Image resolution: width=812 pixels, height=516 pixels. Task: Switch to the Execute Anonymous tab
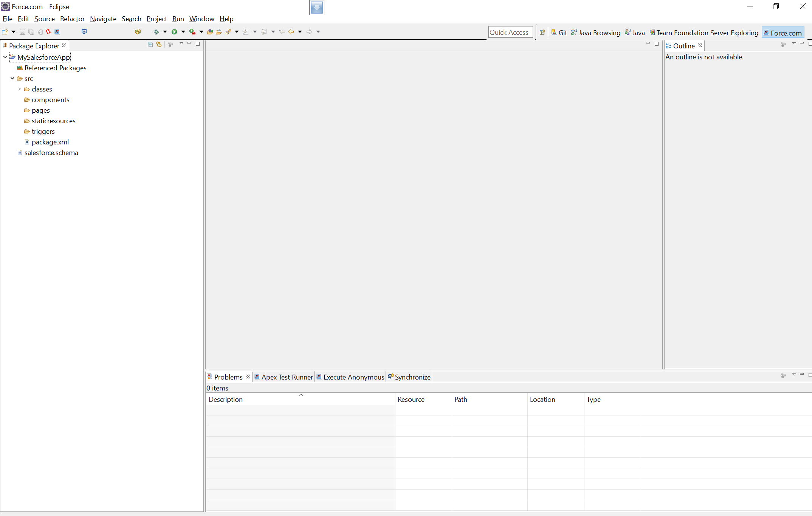pyautogui.click(x=350, y=377)
